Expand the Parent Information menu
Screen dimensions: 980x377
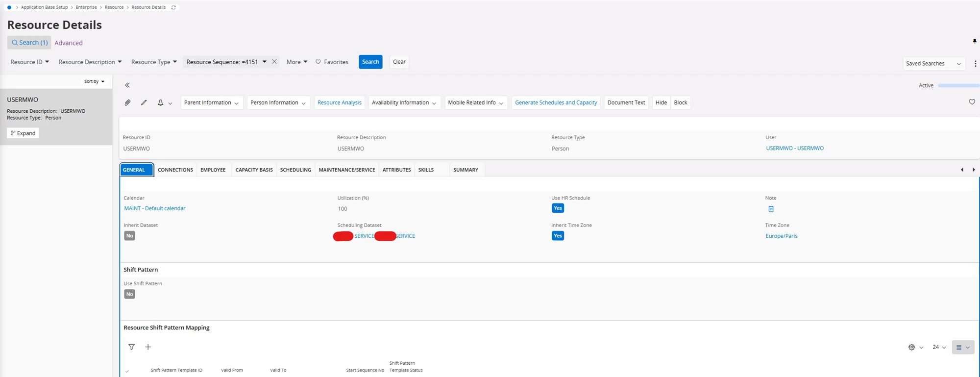coord(212,102)
